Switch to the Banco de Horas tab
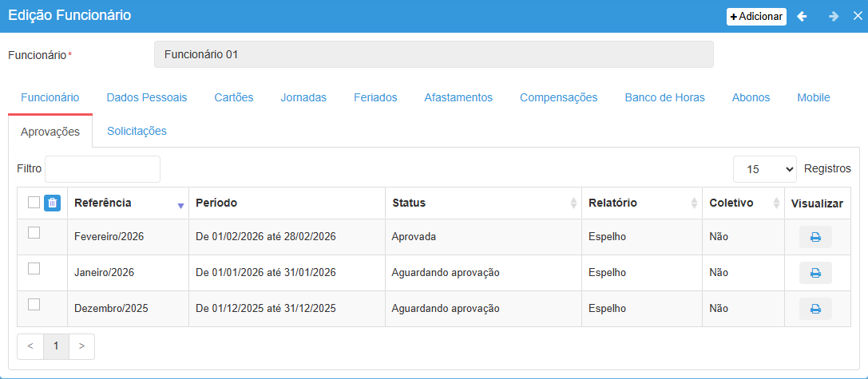 click(664, 97)
